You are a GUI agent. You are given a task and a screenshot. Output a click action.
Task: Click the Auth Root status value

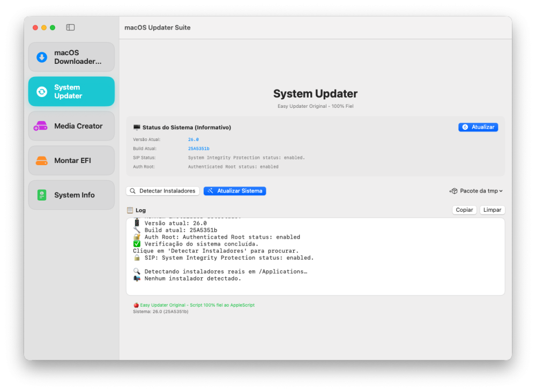pos(233,167)
